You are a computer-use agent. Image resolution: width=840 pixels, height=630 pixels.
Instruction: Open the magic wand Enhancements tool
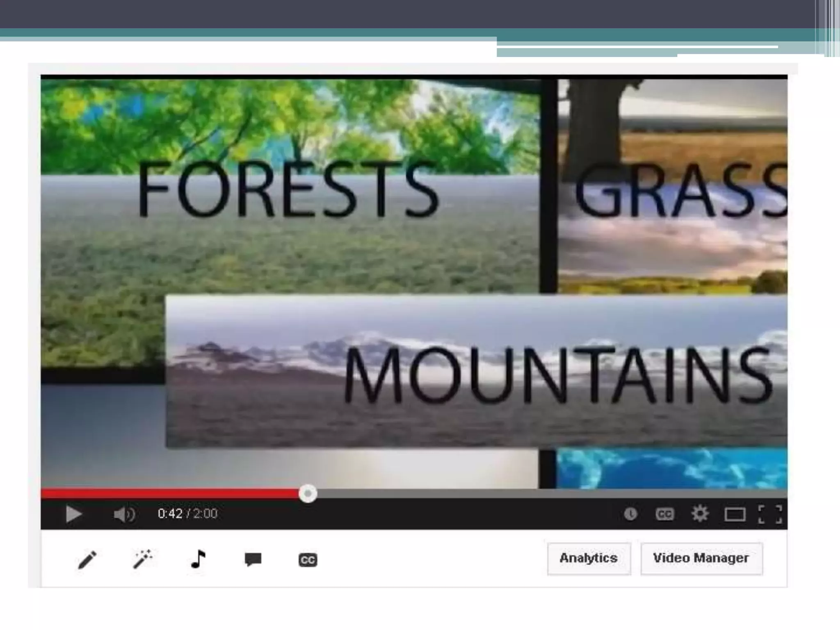click(142, 559)
